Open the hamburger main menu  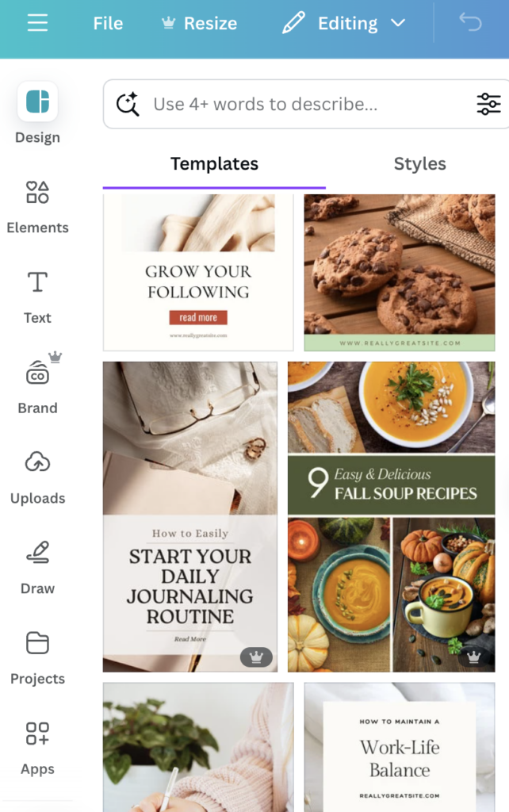[37, 23]
